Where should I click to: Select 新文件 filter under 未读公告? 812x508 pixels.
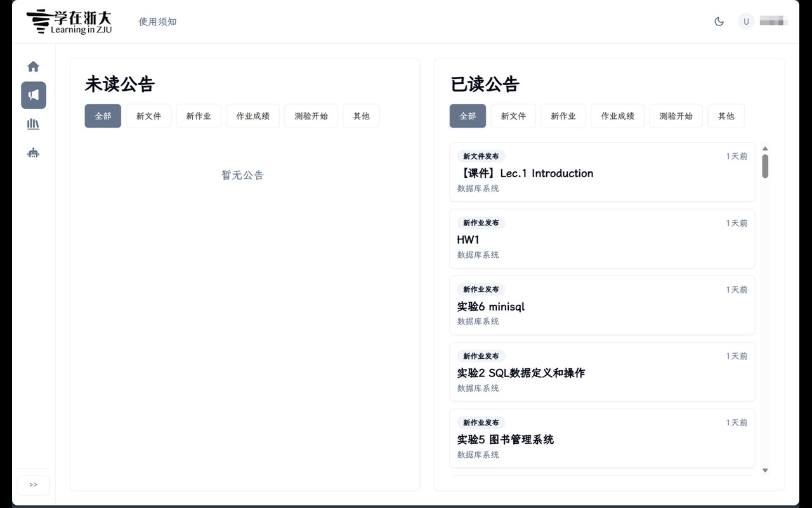coord(148,116)
